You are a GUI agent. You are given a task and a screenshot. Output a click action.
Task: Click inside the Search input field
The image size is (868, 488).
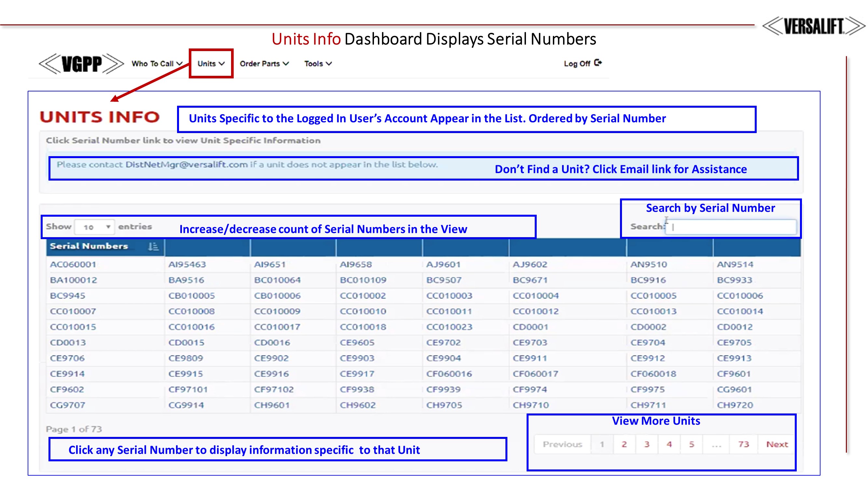tap(731, 227)
